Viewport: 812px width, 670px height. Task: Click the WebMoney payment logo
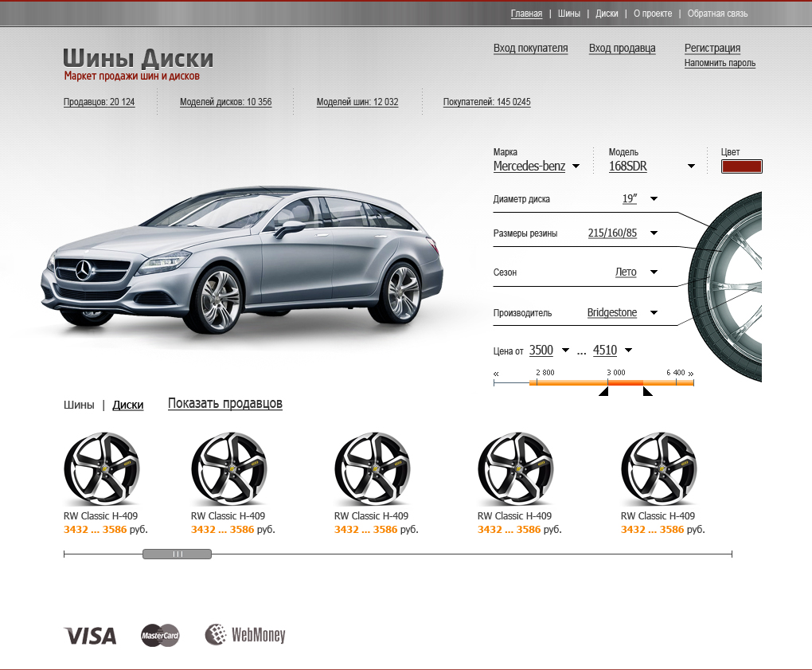coord(245,635)
